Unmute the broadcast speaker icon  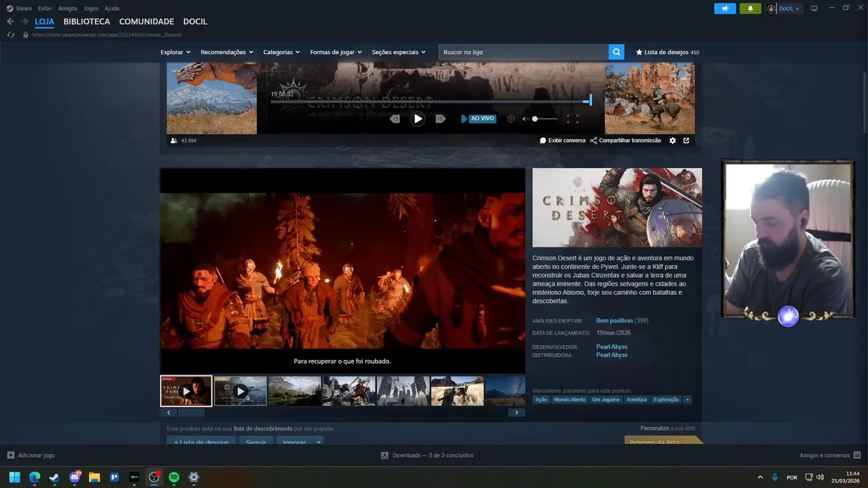point(526,119)
